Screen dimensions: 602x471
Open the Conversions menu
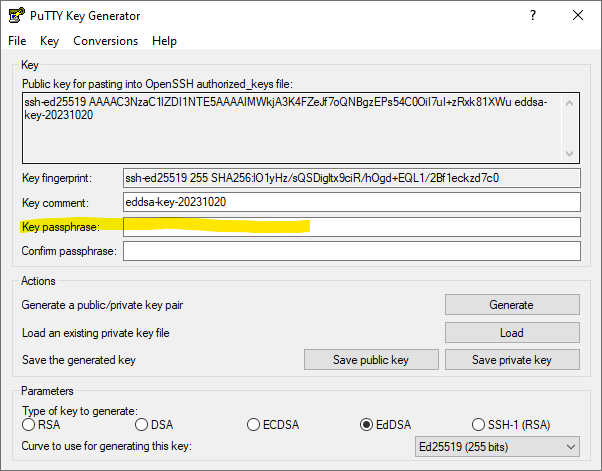coord(105,41)
